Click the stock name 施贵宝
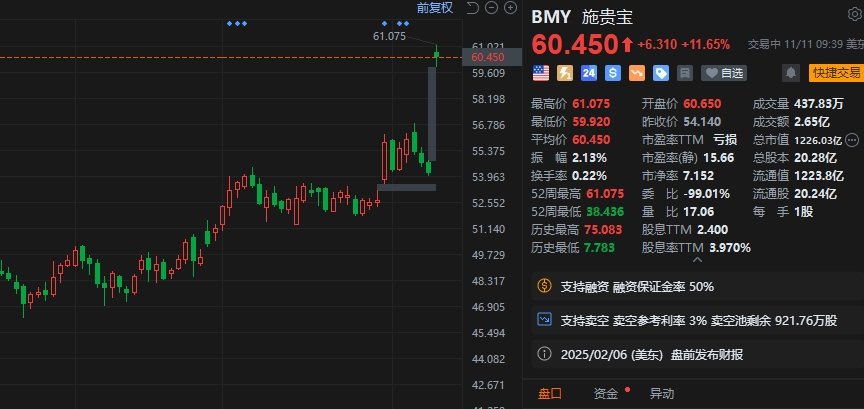The height and width of the screenshot is (409, 864). click(607, 17)
